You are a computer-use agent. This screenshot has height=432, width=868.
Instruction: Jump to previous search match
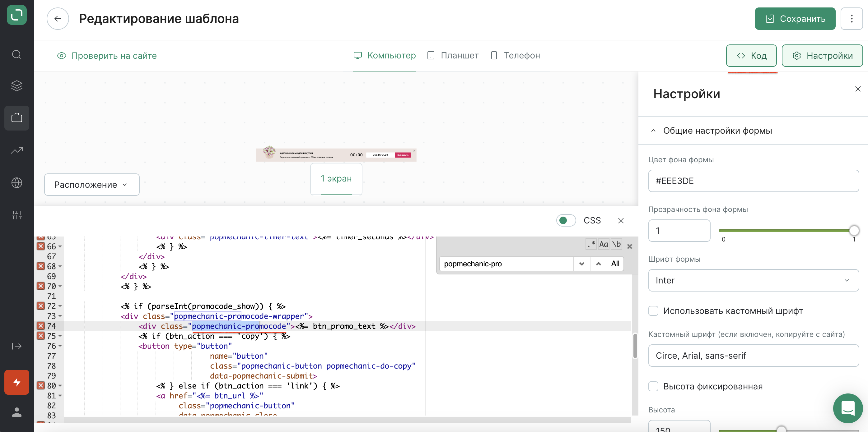click(598, 264)
